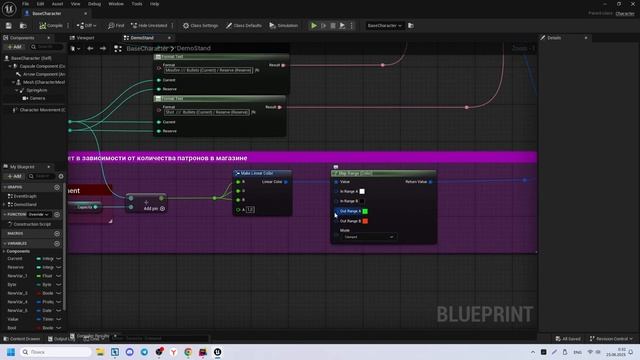Toggle visibility eye of Value variable

point(59,319)
